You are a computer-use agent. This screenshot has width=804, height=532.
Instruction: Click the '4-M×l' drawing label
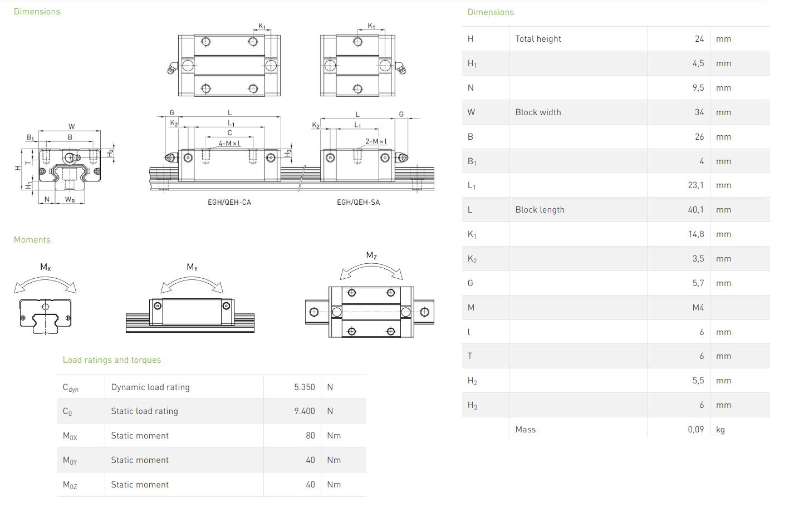click(229, 143)
